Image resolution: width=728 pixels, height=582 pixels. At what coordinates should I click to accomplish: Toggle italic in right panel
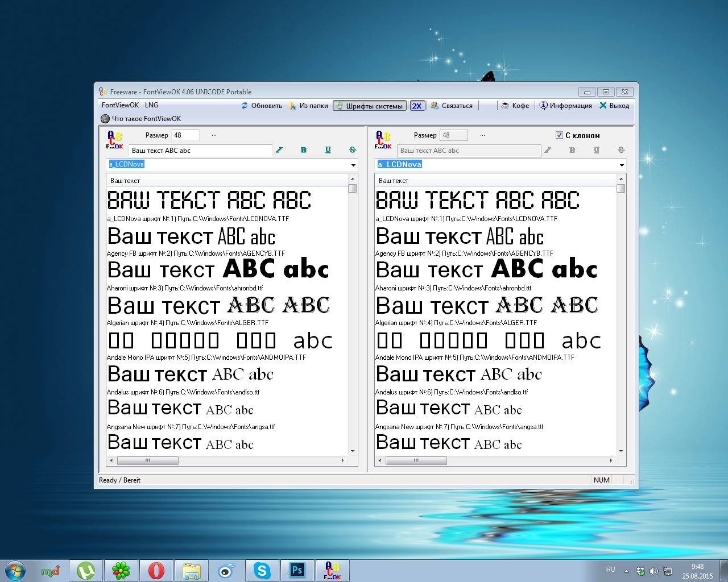(548, 150)
